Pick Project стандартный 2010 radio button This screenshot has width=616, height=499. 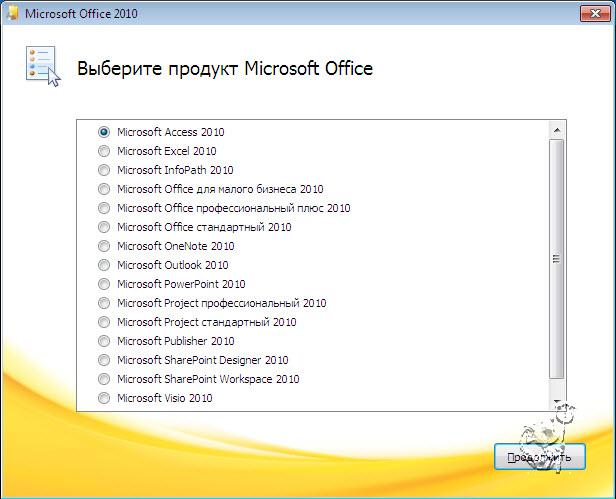click(104, 322)
